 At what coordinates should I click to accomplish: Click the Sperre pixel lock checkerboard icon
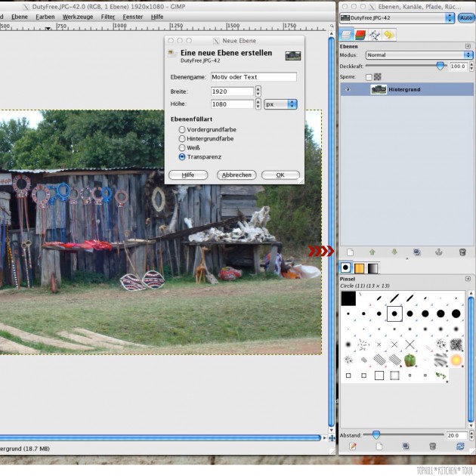click(x=377, y=77)
